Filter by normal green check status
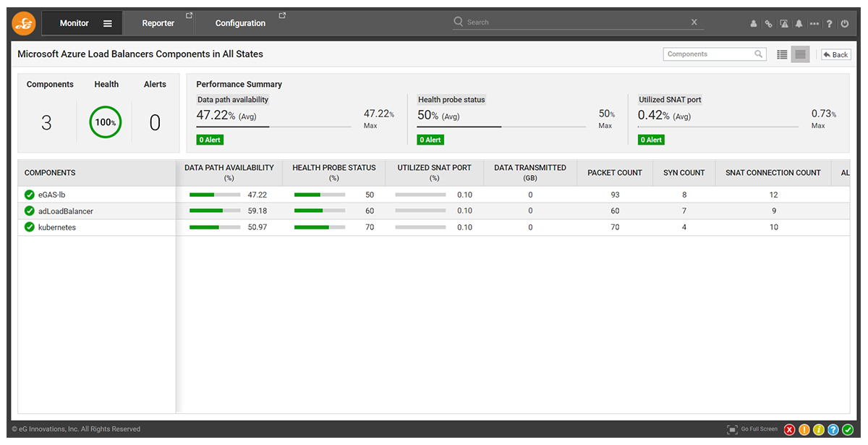 click(848, 430)
